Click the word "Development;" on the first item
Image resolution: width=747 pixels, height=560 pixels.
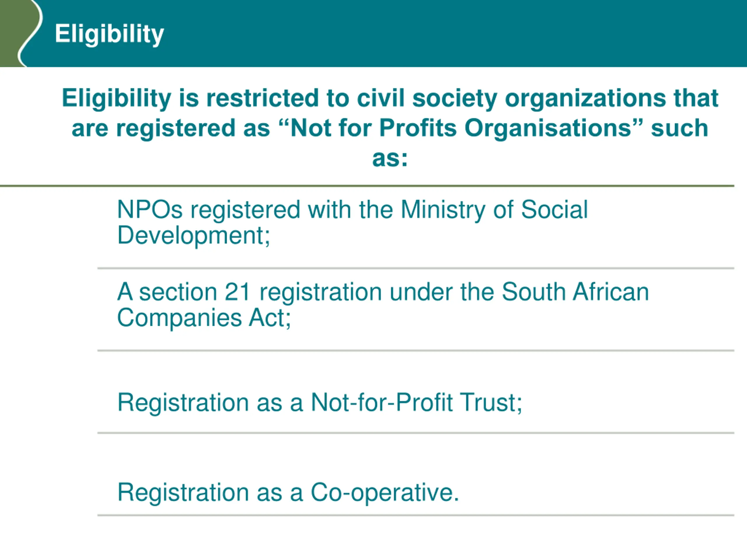tap(193, 236)
